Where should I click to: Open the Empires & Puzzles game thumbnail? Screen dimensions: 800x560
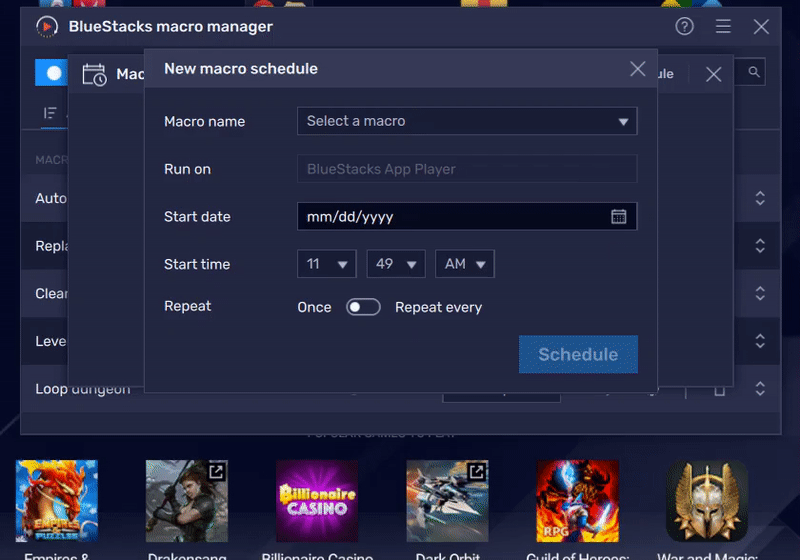pos(57,501)
